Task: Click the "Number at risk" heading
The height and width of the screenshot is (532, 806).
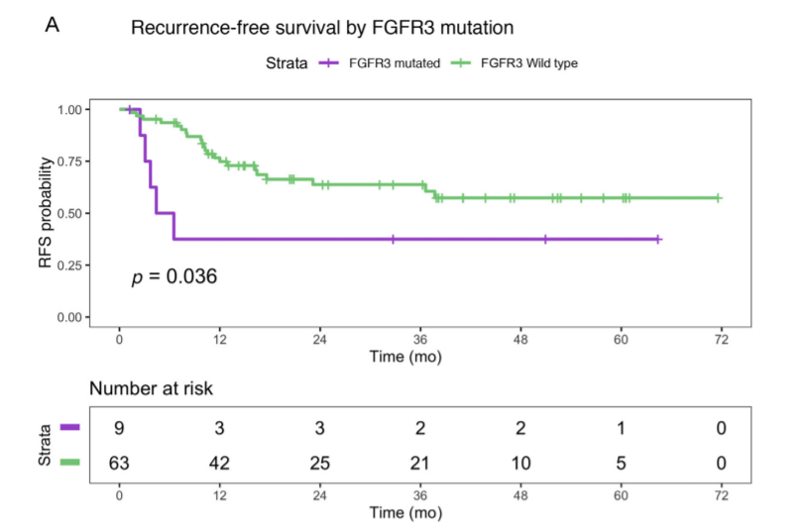Action: click(151, 388)
